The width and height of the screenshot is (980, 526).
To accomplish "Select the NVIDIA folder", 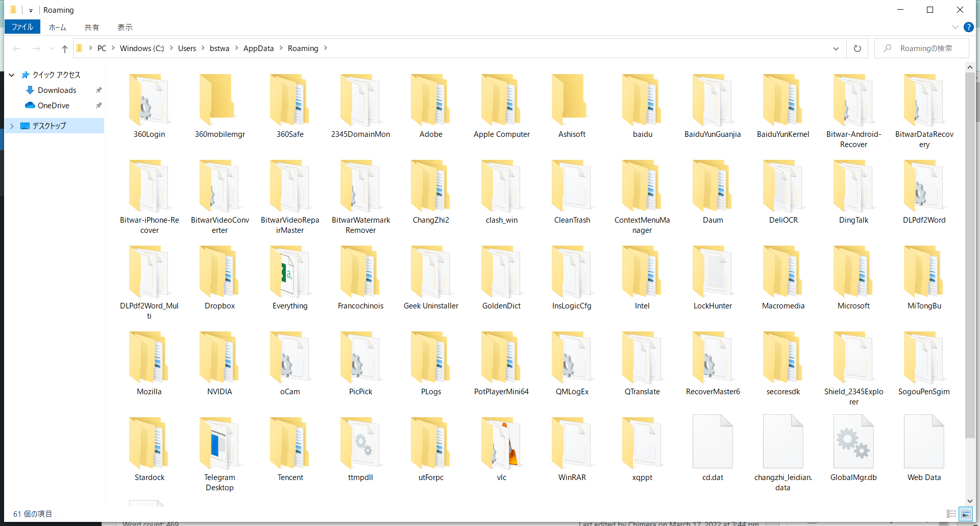I will pyautogui.click(x=219, y=364).
